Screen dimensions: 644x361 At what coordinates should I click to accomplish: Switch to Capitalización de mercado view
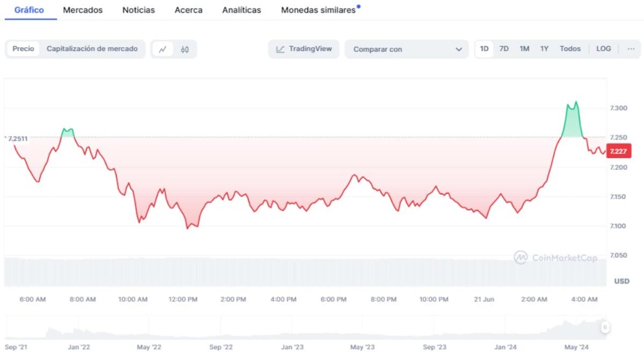(92, 49)
